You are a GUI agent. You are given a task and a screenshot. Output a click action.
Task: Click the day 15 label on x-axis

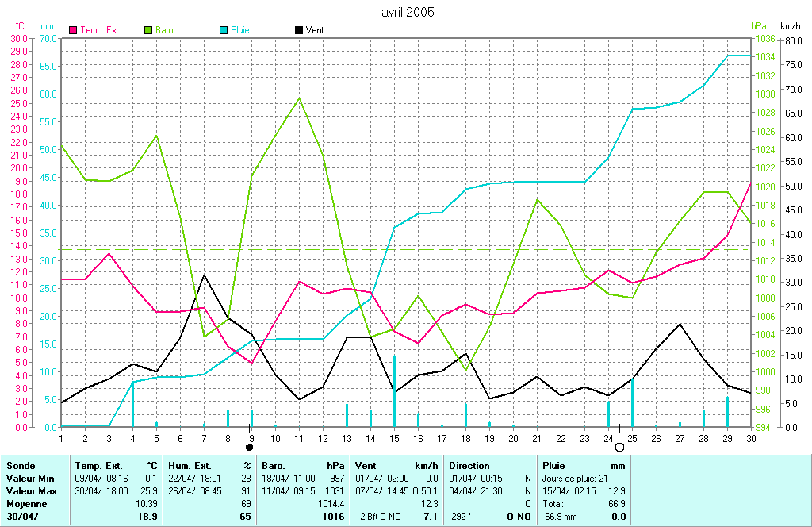pyautogui.click(x=394, y=437)
